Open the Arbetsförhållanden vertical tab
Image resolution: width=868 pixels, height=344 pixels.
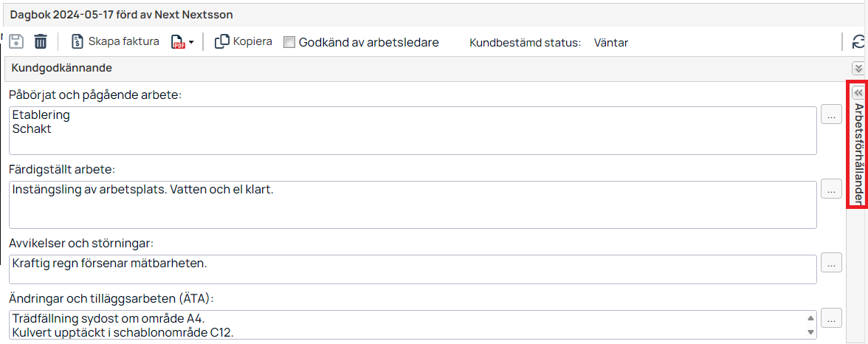coord(858,154)
